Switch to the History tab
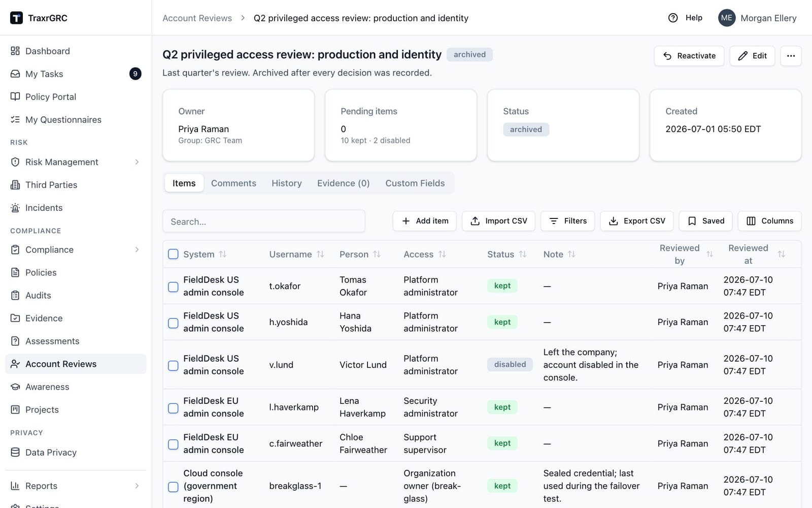The height and width of the screenshot is (508, 812). point(287,183)
